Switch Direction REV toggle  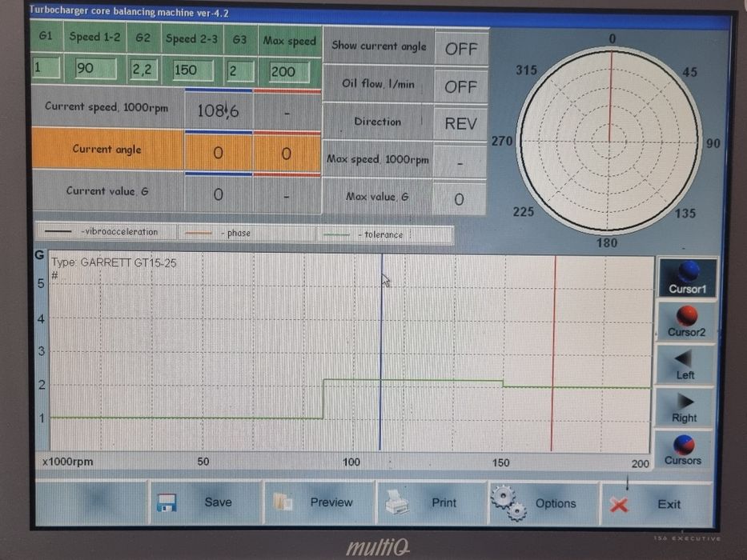460,124
